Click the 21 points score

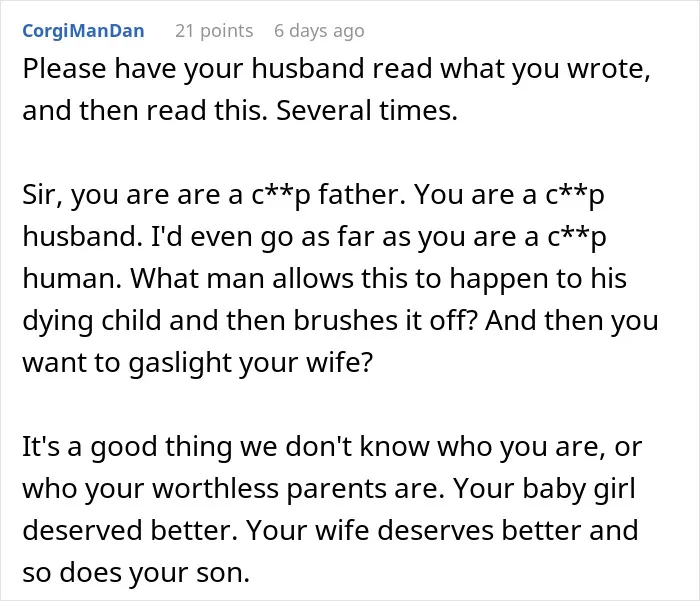coord(214,31)
